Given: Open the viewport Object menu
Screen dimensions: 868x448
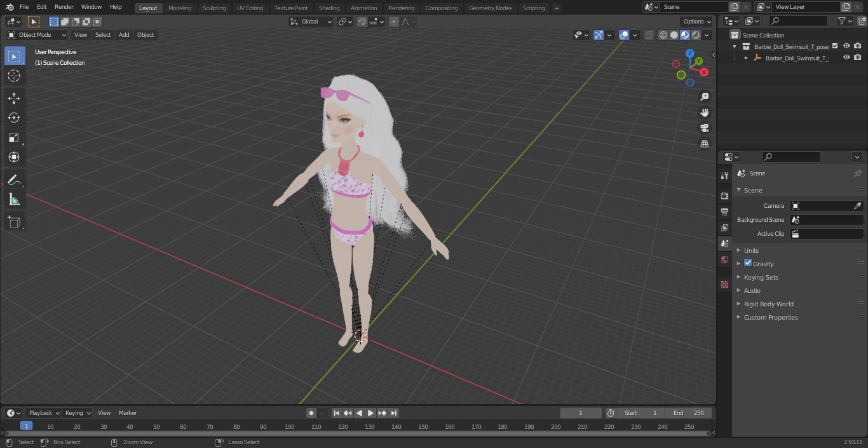Looking at the screenshot, I should click(146, 35).
